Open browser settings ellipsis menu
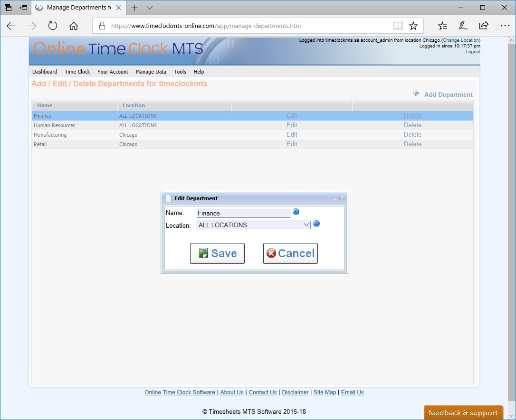This screenshot has width=516, height=420. click(505, 26)
